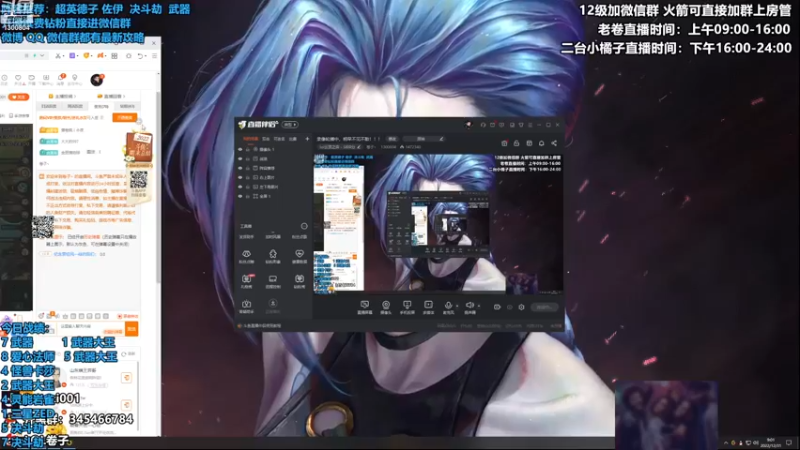Click the heart-shaped tool in the toolbox grid
800x450 pixels.
[299, 256]
